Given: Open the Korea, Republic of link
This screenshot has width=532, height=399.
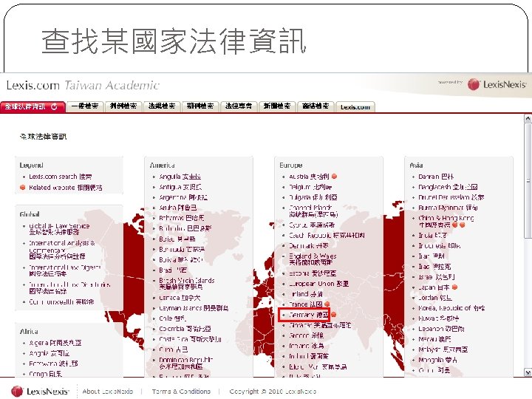Looking at the screenshot, I should tap(451, 308).
